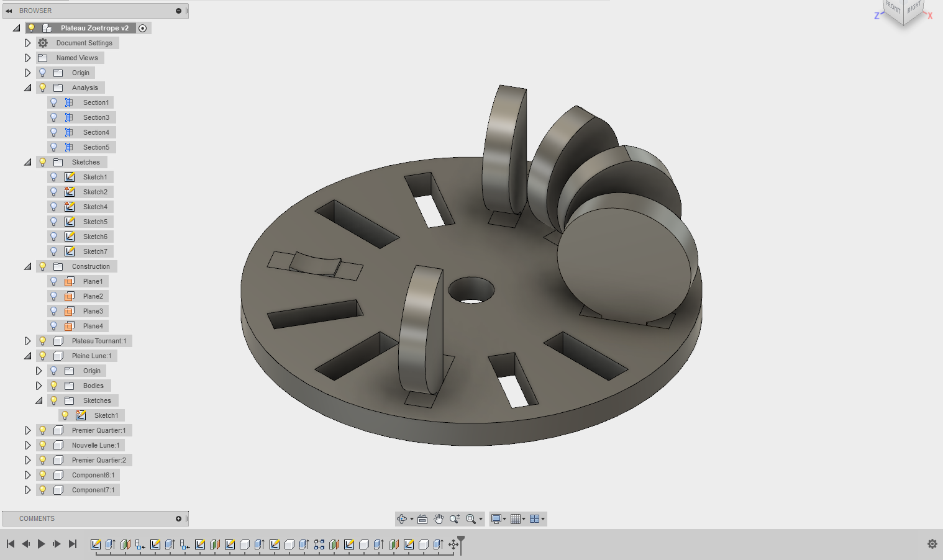Click the Named Views folder icon
The width and height of the screenshot is (943, 560).
coord(43,58)
